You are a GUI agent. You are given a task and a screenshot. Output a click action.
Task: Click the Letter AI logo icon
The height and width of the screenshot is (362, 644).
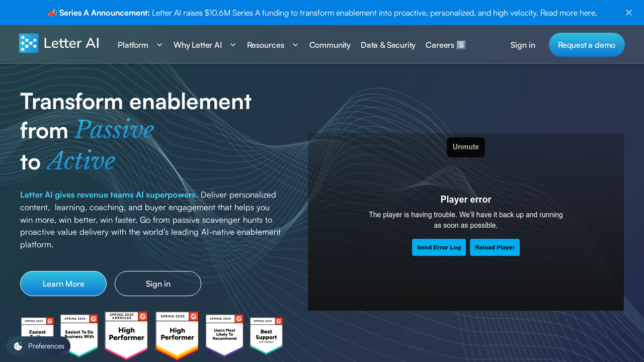point(29,43)
